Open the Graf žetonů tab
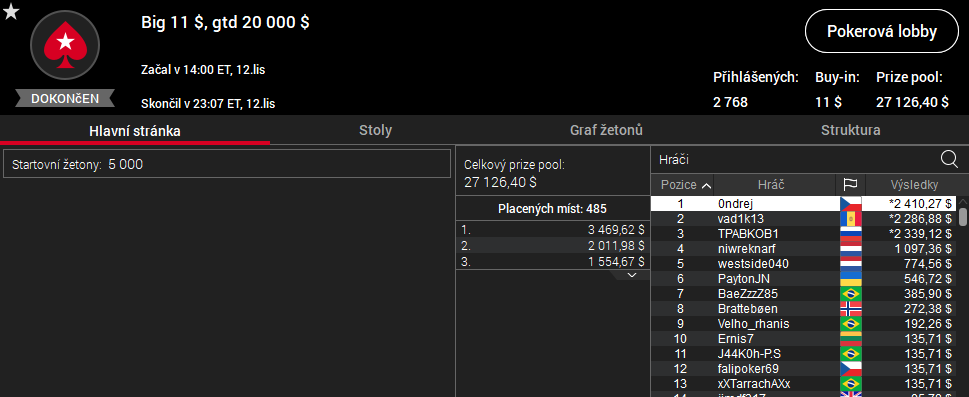This screenshot has height=397, width=969. (x=606, y=130)
